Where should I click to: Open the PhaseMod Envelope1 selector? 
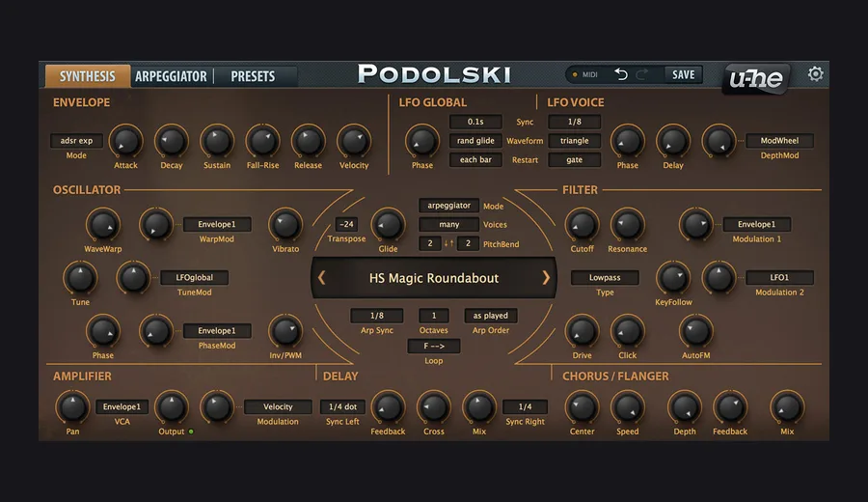pos(217,331)
